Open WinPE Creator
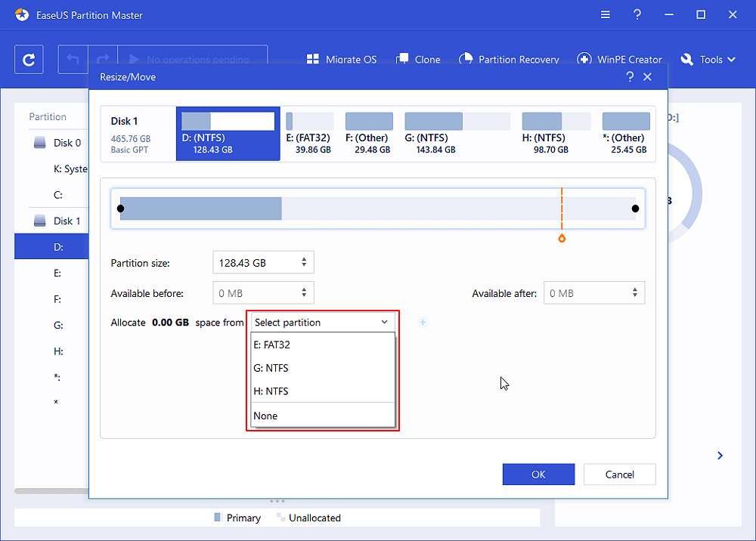This screenshot has height=541, width=756. pyautogui.click(x=620, y=59)
